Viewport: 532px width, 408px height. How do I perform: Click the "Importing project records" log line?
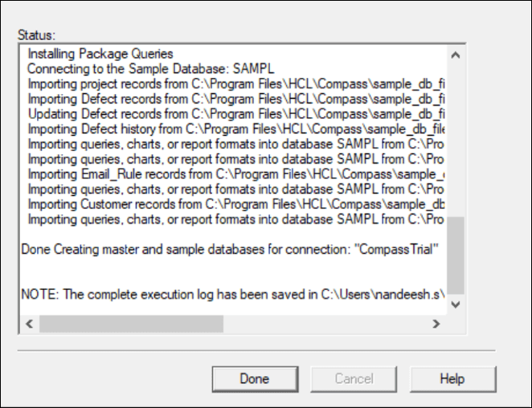pos(236,84)
